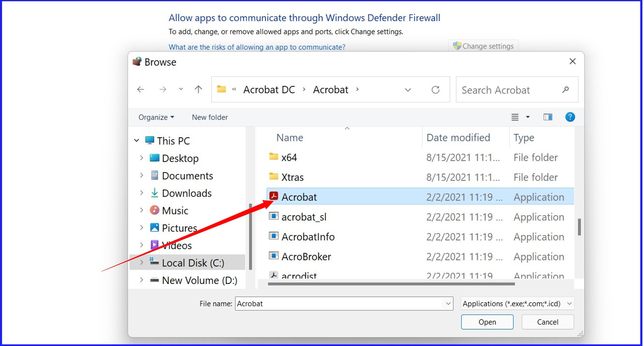Expand the double-chevron breadcrumb overflow
Viewport: 644px width, 346px height.
click(234, 89)
